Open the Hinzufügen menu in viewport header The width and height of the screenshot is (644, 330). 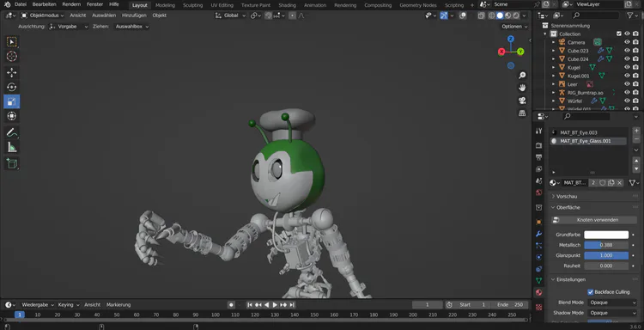coord(135,15)
